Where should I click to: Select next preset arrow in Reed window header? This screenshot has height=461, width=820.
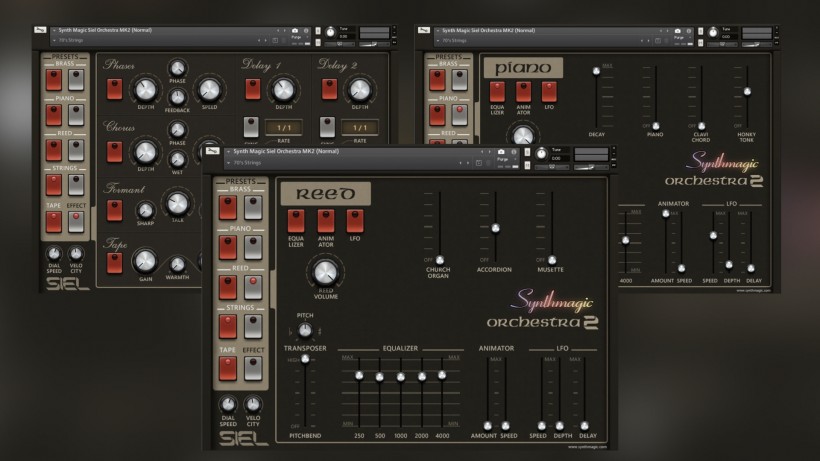pyautogui.click(x=468, y=163)
